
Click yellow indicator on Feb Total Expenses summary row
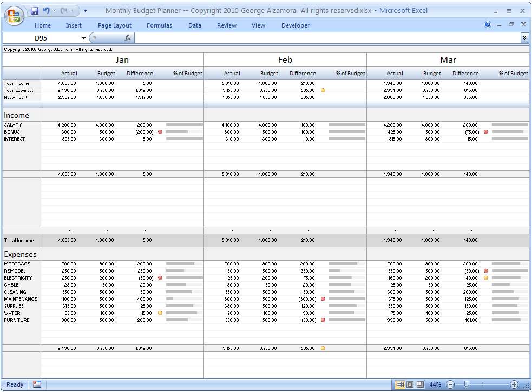(323, 90)
